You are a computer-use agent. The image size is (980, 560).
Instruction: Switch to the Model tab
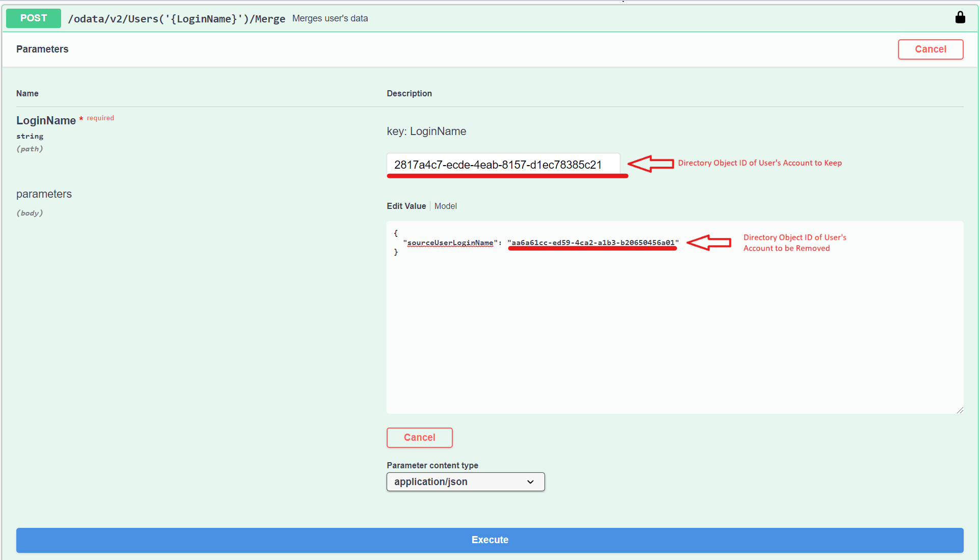pyautogui.click(x=445, y=206)
